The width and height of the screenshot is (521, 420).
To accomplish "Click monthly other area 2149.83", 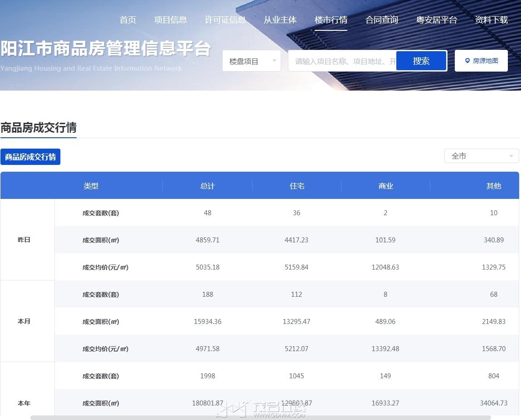I will 494,322.
